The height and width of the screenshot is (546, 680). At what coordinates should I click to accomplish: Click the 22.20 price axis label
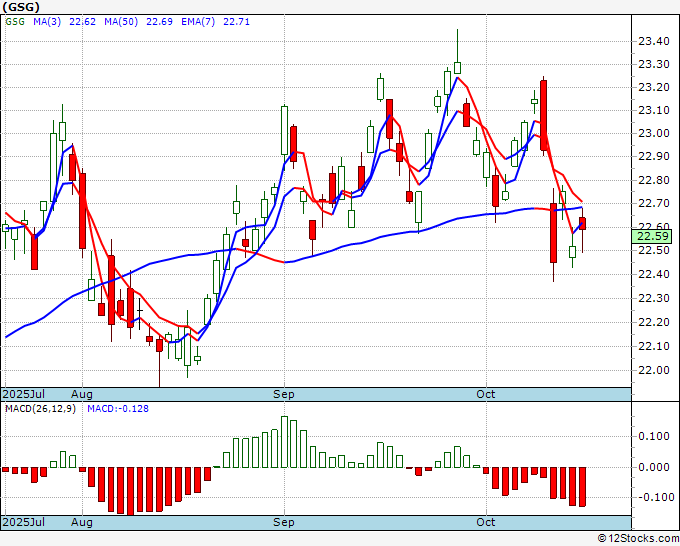[654, 322]
